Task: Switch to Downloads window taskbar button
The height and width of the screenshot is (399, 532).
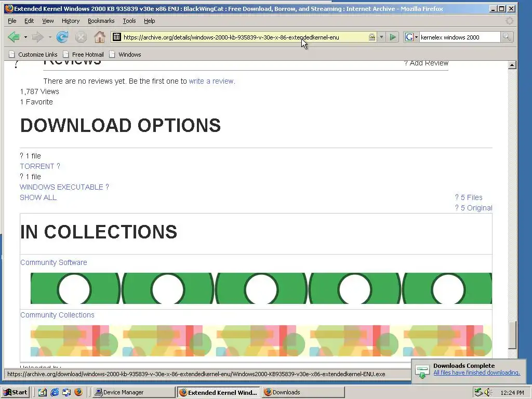Action: (x=303, y=392)
